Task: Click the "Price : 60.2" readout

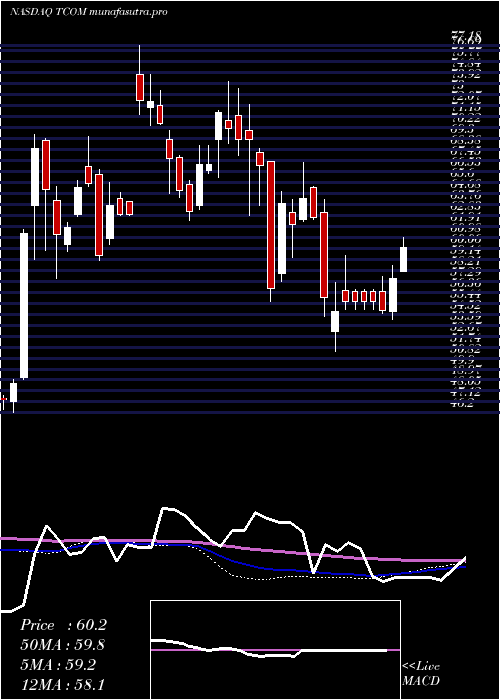Action: pos(63,625)
